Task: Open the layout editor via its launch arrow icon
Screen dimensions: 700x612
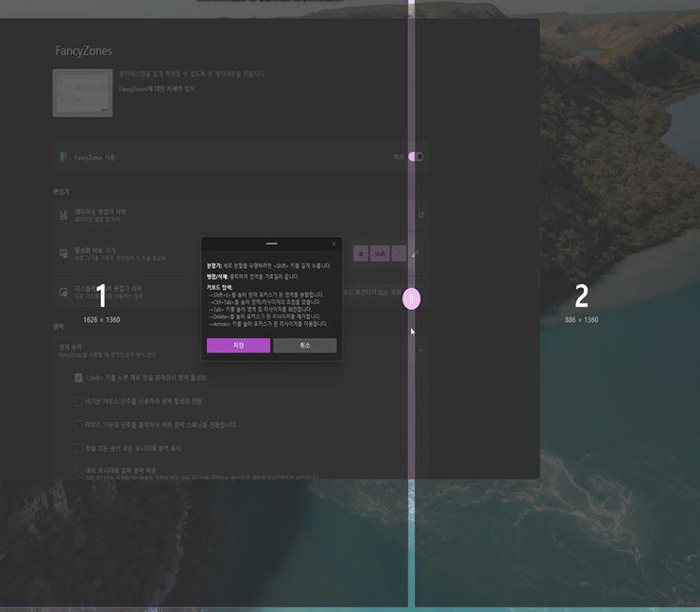Action: click(420, 215)
